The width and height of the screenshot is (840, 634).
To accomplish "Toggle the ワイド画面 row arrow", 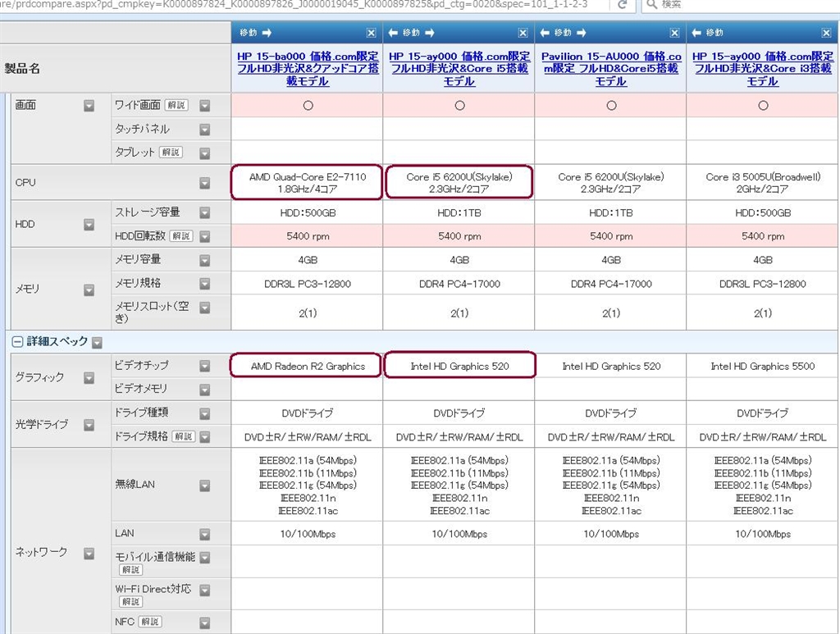I will (204, 106).
